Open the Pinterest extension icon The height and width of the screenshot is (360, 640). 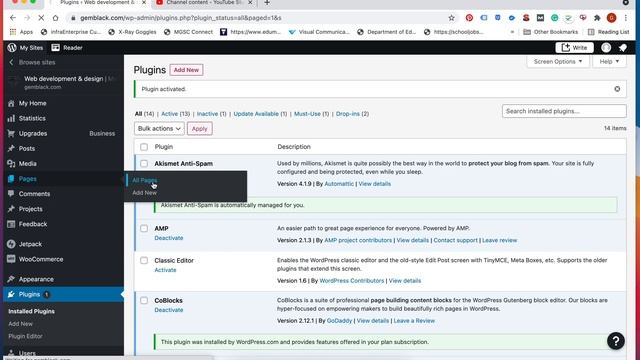coord(469,18)
